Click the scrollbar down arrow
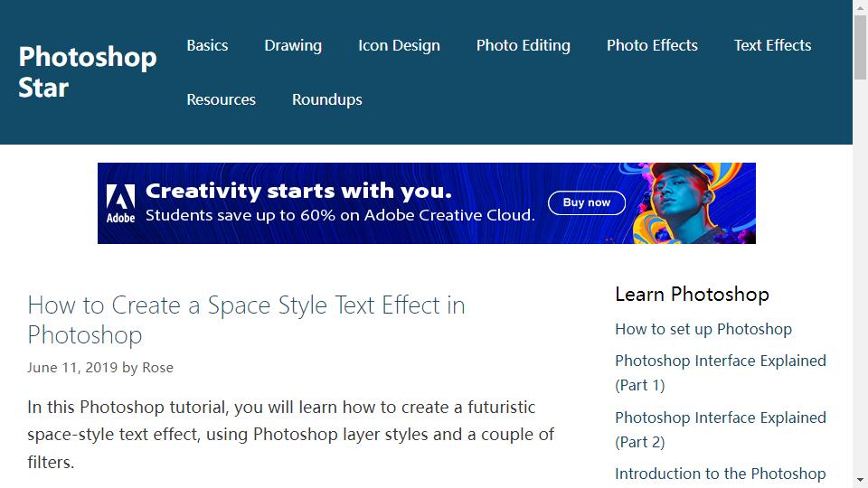The height and width of the screenshot is (488, 868). [x=860, y=481]
